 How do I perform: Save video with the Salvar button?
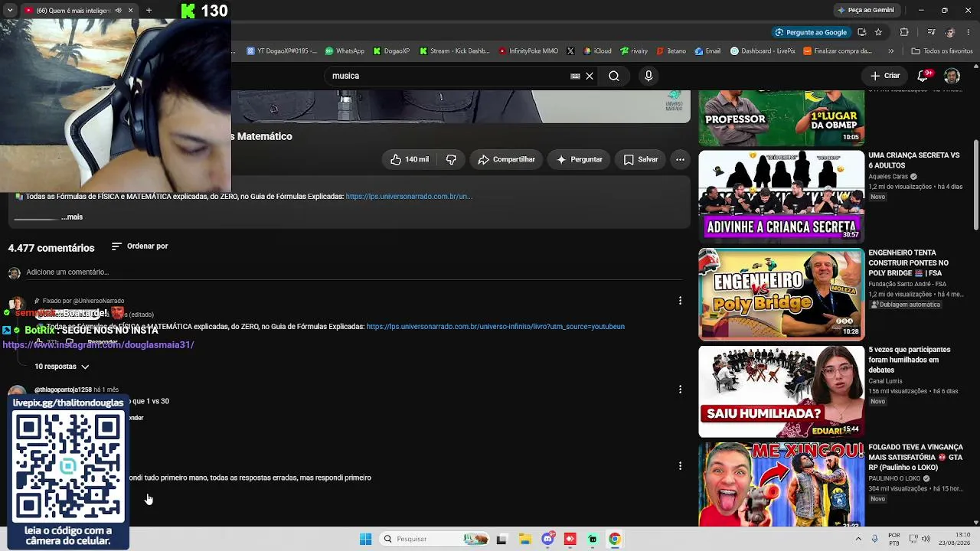[x=641, y=159]
